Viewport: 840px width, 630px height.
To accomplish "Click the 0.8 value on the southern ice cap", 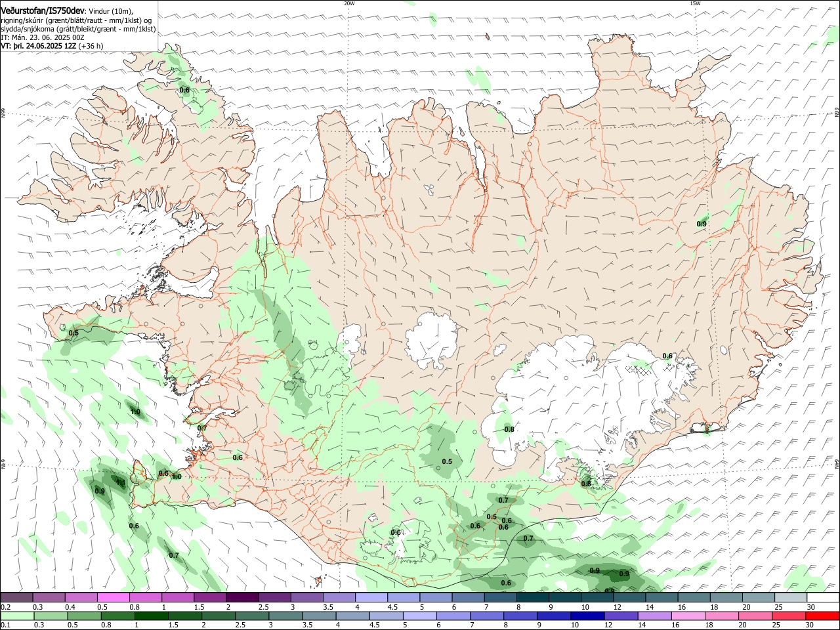I will (509, 429).
